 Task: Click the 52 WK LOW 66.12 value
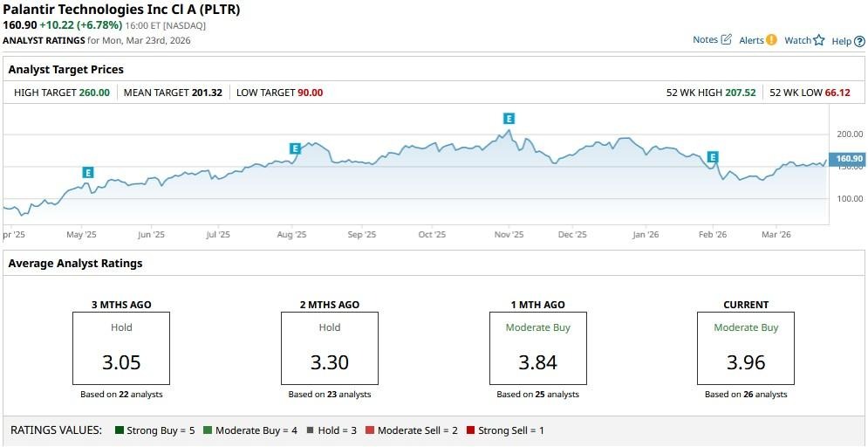point(837,93)
